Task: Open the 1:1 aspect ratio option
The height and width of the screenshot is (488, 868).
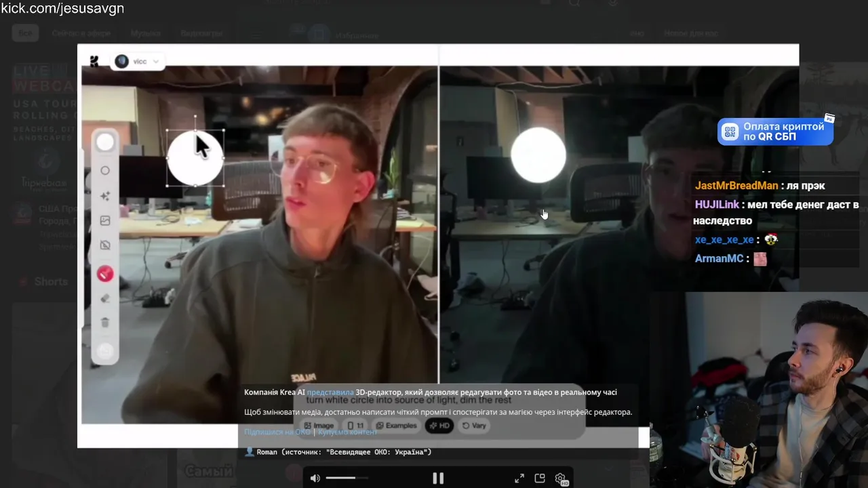Action: 356,426
